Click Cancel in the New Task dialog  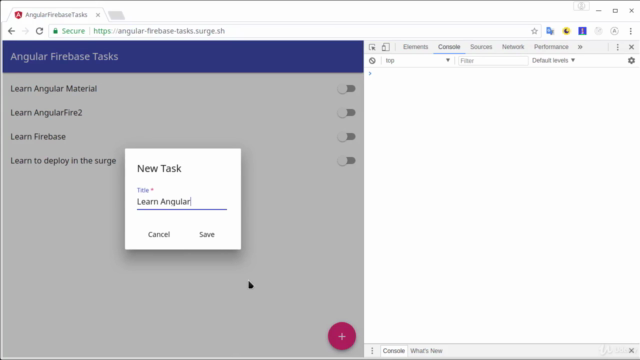click(x=159, y=234)
